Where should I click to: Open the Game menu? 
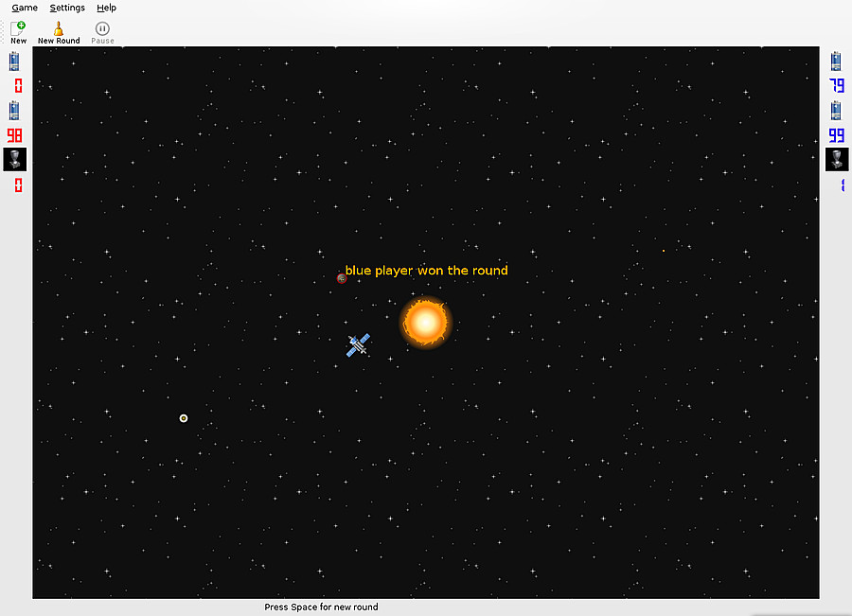pos(25,8)
